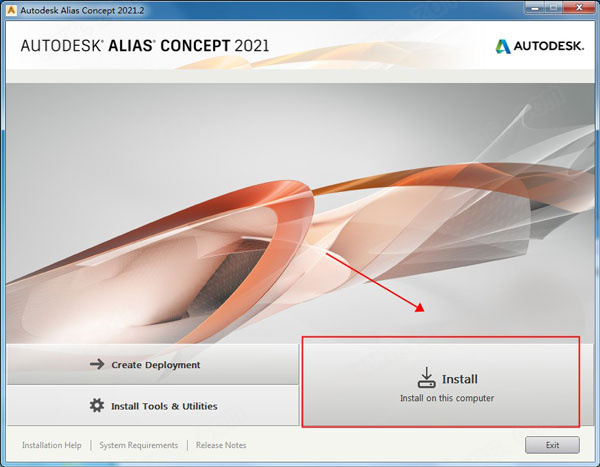Image resolution: width=600 pixels, height=467 pixels.
Task: Open the Release Notes link
Action: (x=221, y=445)
